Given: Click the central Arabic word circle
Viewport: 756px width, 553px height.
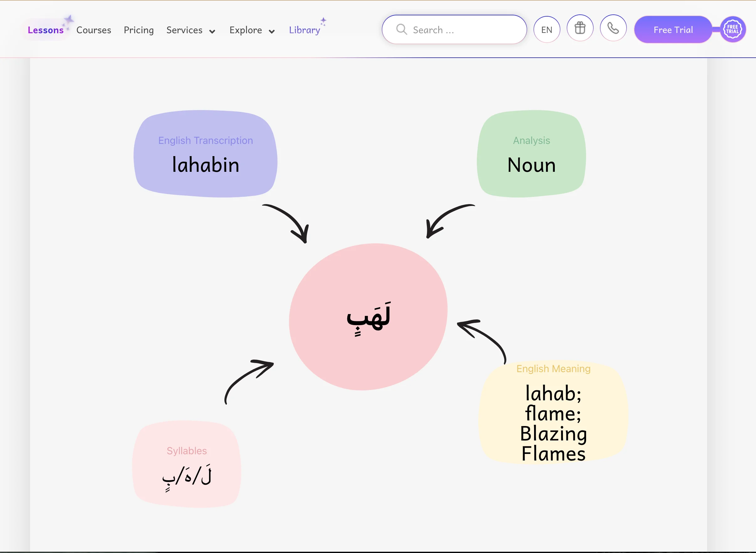Looking at the screenshot, I should (368, 317).
